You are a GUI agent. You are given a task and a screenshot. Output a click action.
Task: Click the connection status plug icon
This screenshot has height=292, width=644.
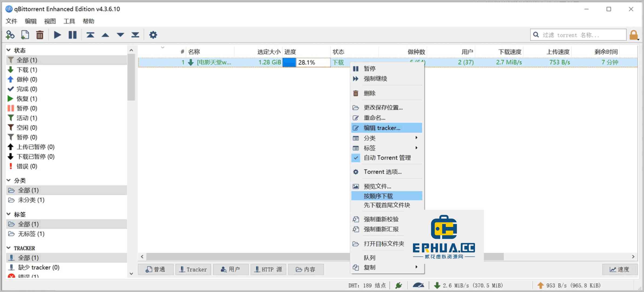(399, 285)
